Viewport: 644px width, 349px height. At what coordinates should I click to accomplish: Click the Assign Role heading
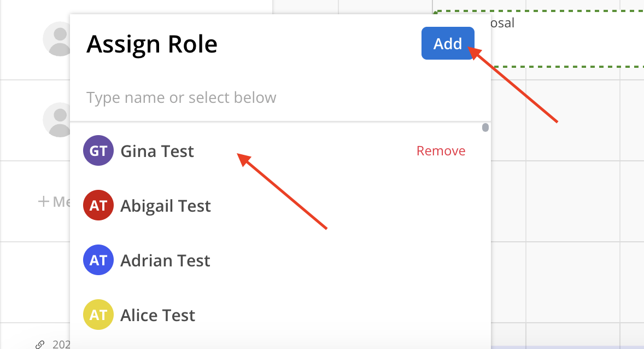[151, 44]
